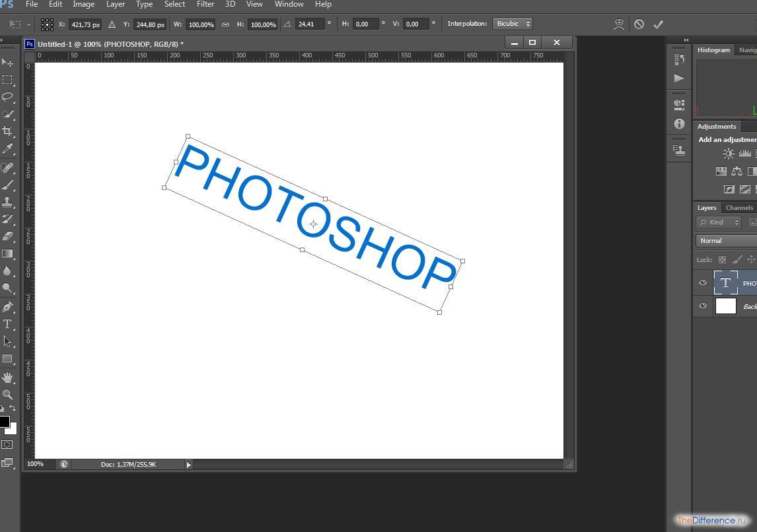Click the foreground color swatch
This screenshot has height=532, width=757.
pos(3,422)
